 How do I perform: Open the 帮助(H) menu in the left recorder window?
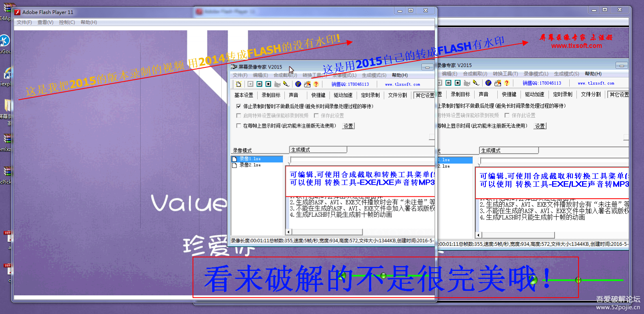(400, 75)
